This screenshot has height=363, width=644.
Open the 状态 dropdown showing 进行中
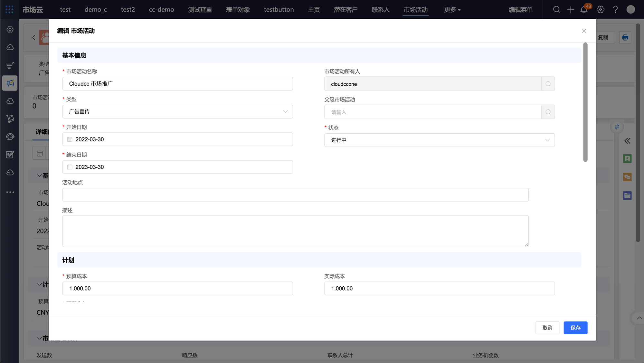(439, 140)
